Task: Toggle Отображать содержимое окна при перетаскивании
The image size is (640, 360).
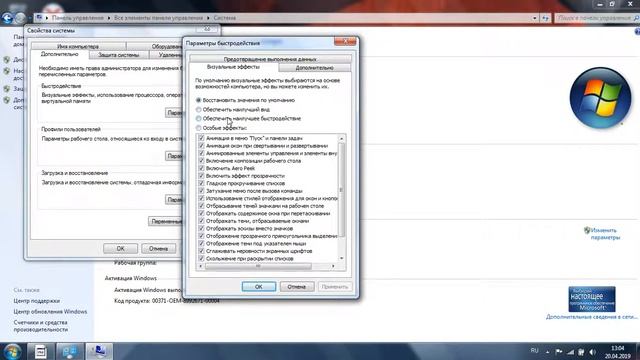Action: pyautogui.click(x=201, y=213)
